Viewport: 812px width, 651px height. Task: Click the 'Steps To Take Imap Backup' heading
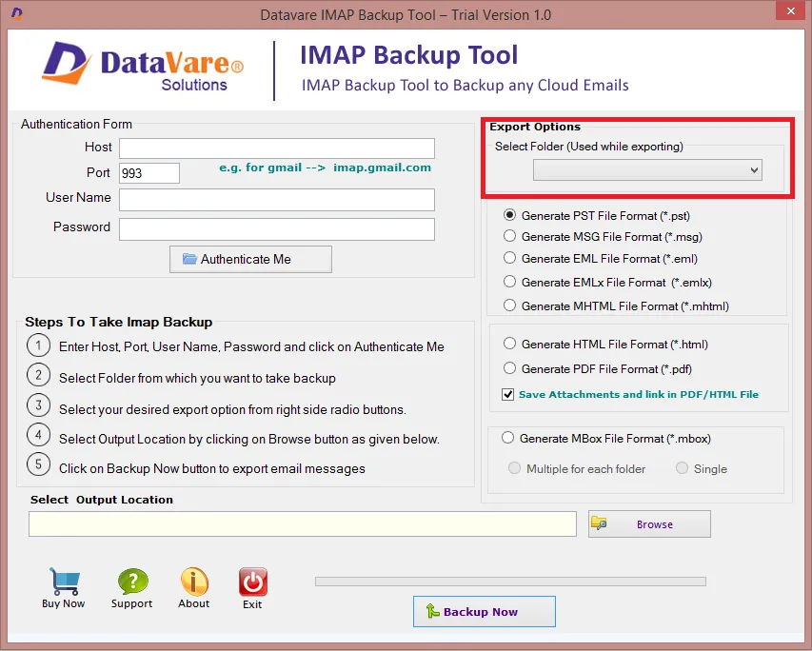pos(119,322)
